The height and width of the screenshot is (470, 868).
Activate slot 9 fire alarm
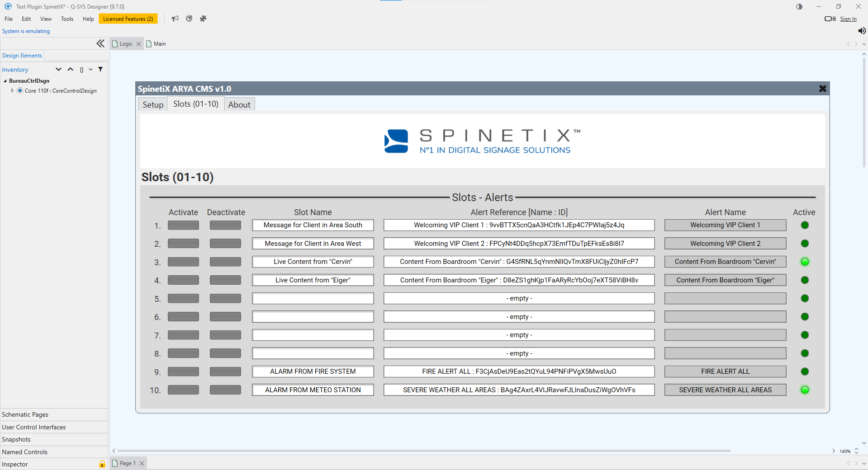point(183,371)
